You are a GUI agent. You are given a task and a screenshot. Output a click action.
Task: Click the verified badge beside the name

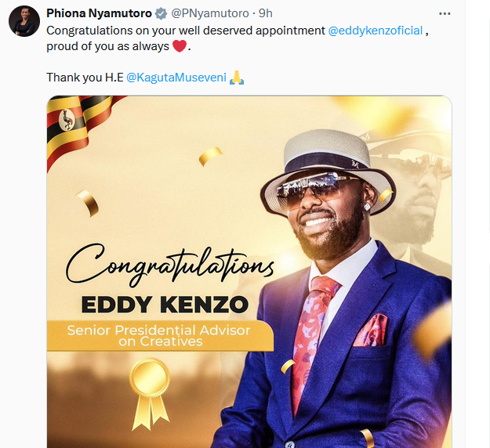click(x=162, y=13)
